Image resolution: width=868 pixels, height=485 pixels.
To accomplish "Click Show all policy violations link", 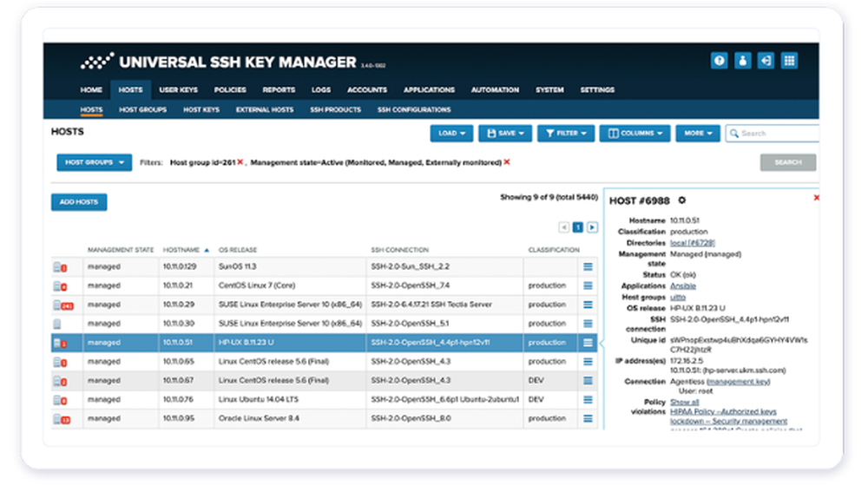I will tap(684, 402).
